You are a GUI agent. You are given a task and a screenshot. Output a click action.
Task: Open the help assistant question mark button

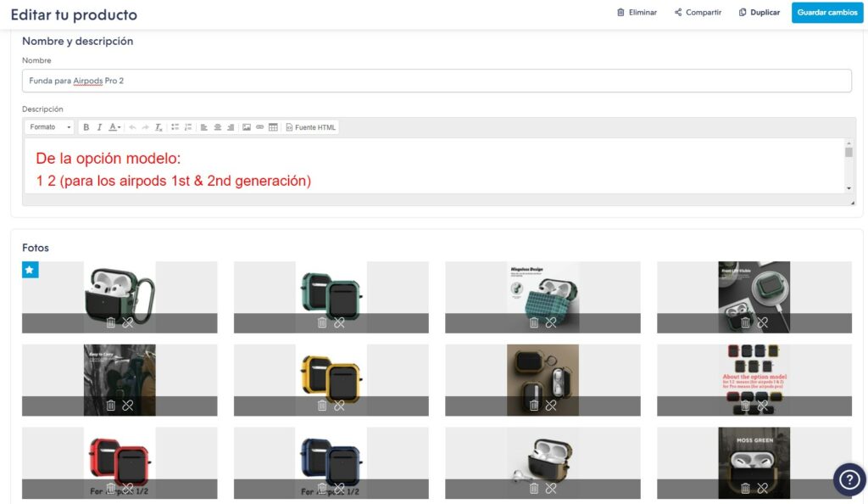(x=849, y=480)
